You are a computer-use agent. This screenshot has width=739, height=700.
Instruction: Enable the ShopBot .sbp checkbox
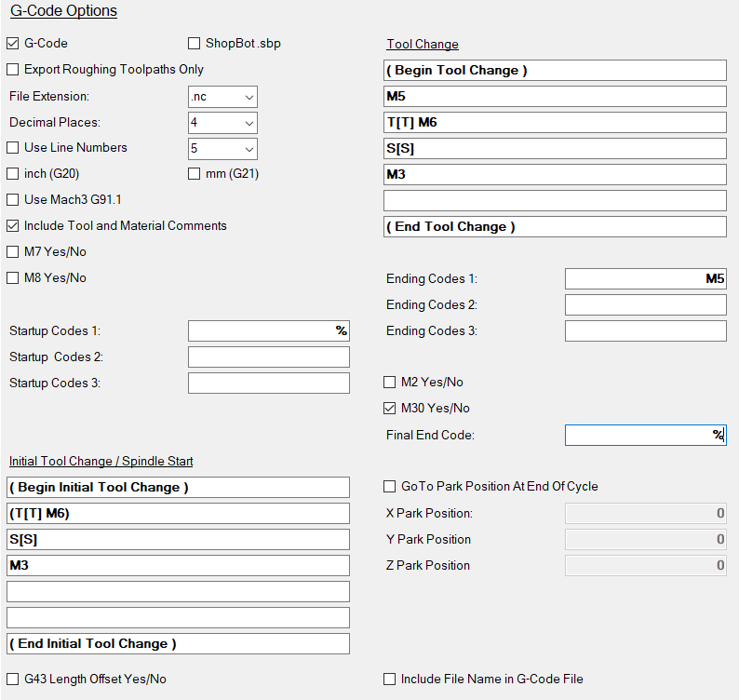[x=195, y=43]
